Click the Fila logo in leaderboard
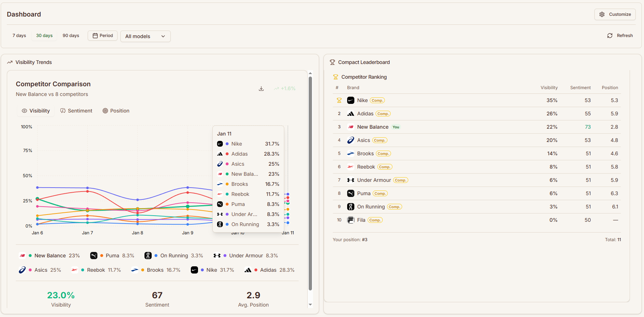The width and height of the screenshot is (644, 317). click(x=351, y=220)
